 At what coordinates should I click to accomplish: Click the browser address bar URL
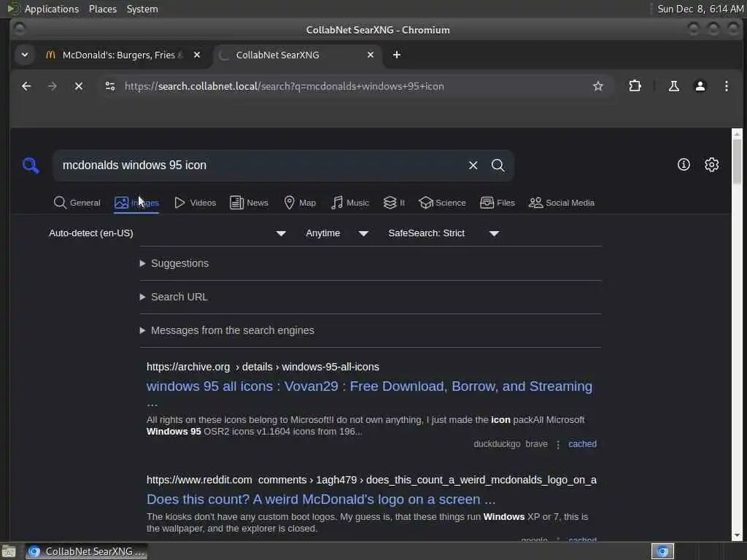point(284,86)
